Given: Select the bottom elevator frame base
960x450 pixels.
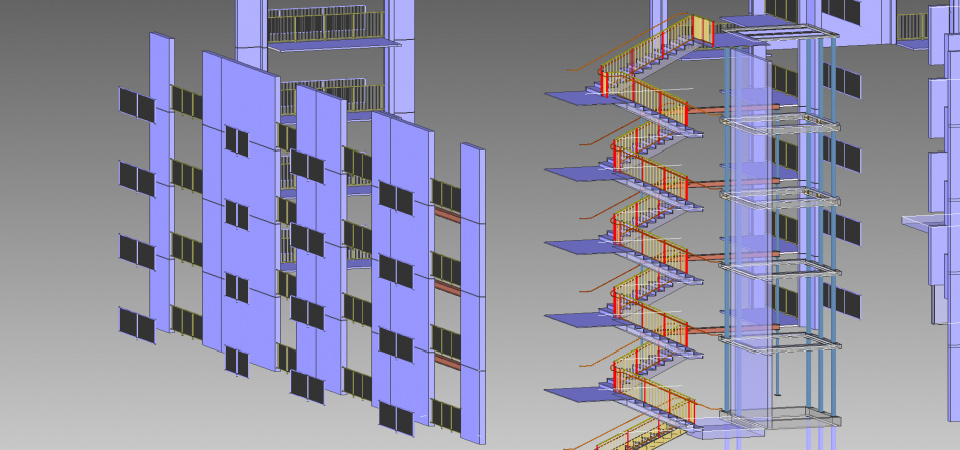Looking at the screenshot, I should 771,417.
